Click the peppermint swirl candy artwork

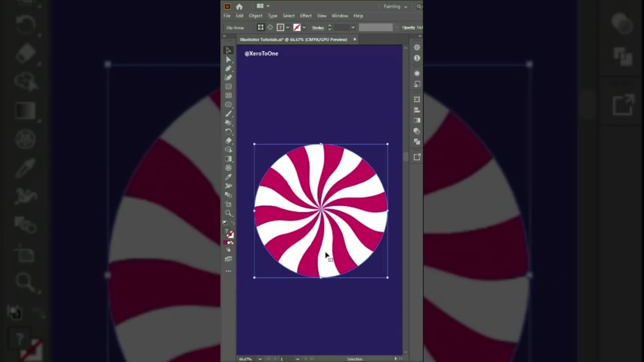[321, 211]
